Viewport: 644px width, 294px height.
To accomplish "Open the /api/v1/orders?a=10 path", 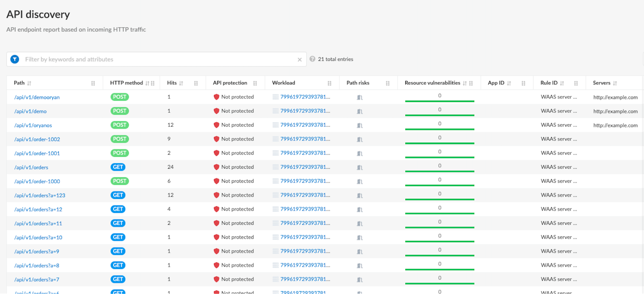I will coord(38,238).
